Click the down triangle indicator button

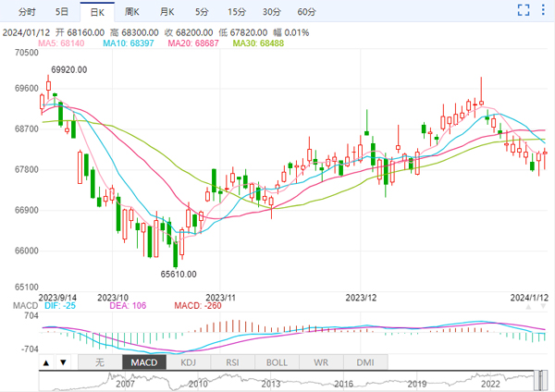click(x=63, y=362)
